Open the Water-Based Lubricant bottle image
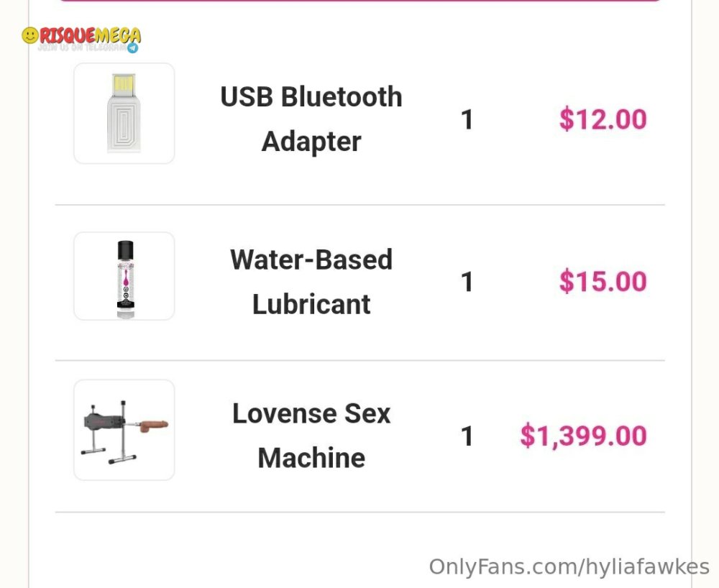 tap(124, 276)
